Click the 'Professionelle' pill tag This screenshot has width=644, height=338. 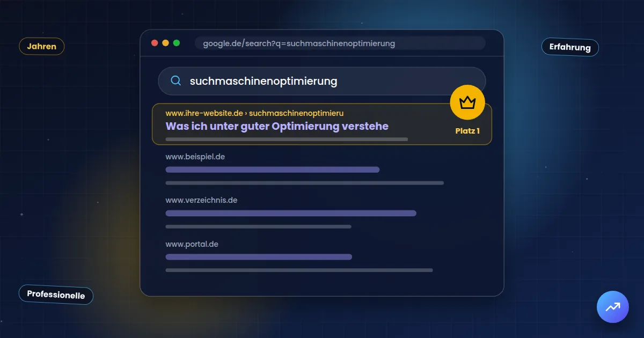(x=56, y=295)
